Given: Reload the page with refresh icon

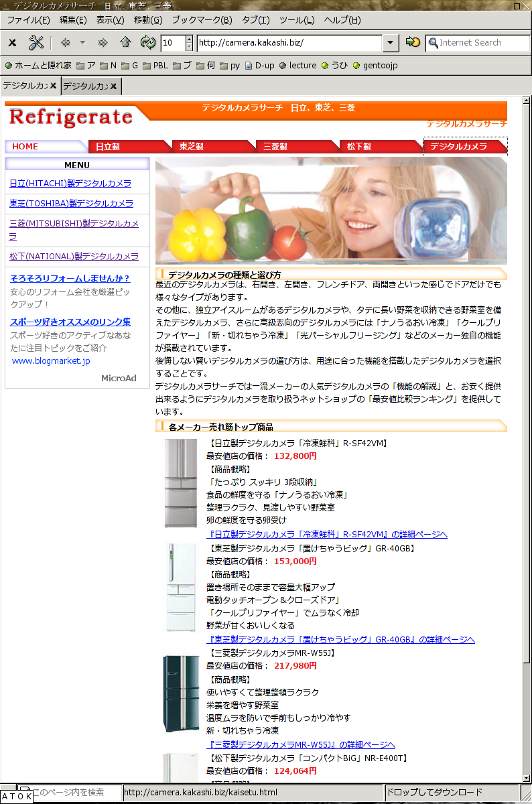Looking at the screenshot, I should (x=147, y=43).
